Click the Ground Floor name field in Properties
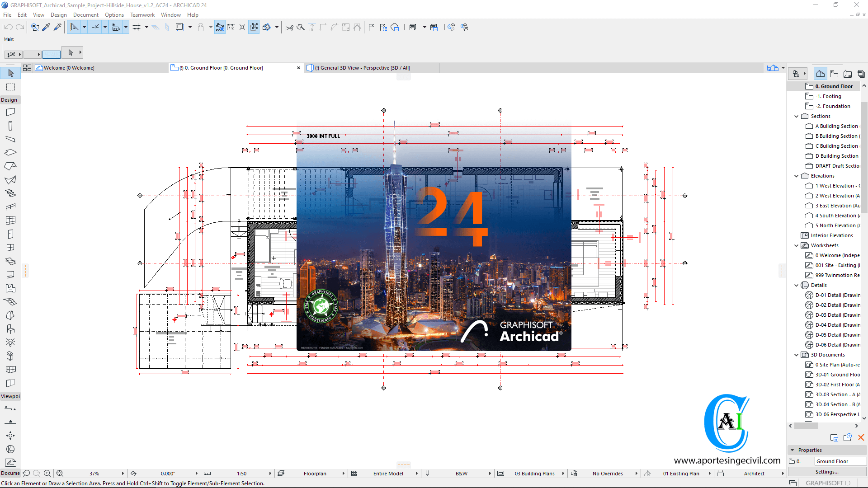The width and height of the screenshot is (868, 488). 840,461
